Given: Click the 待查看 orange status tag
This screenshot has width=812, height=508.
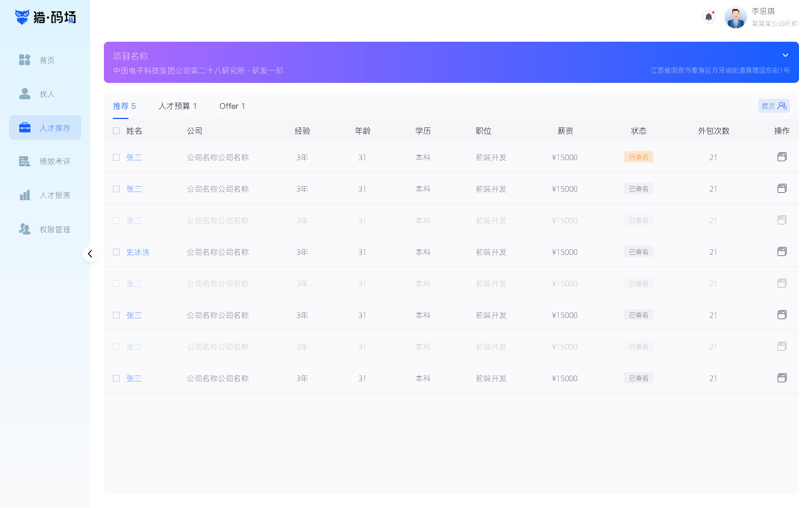Looking at the screenshot, I should [638, 157].
